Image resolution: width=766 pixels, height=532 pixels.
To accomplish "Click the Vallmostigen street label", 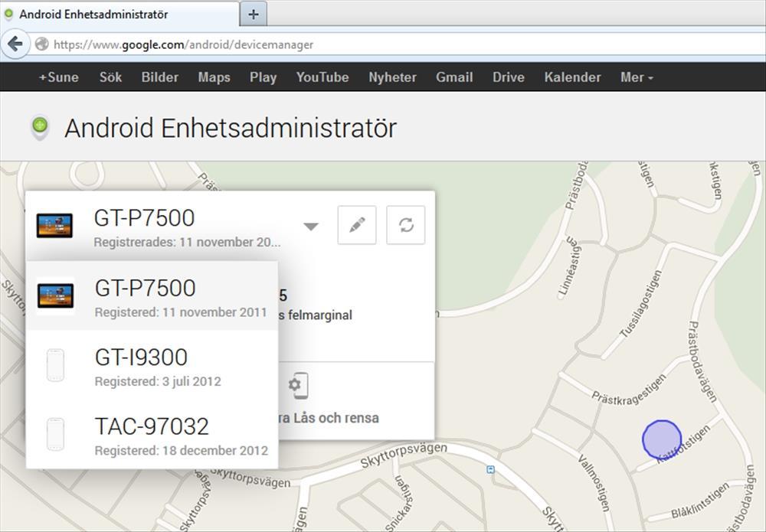I will (594, 483).
